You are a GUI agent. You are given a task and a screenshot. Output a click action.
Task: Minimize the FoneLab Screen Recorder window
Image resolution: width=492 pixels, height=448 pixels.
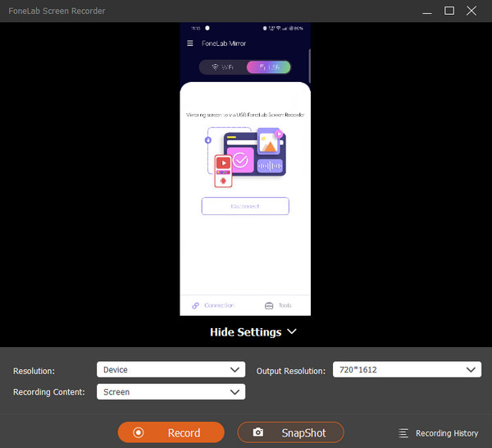tap(426, 13)
